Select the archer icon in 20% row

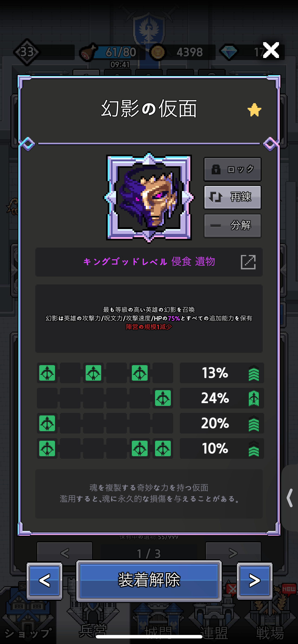[47, 423]
